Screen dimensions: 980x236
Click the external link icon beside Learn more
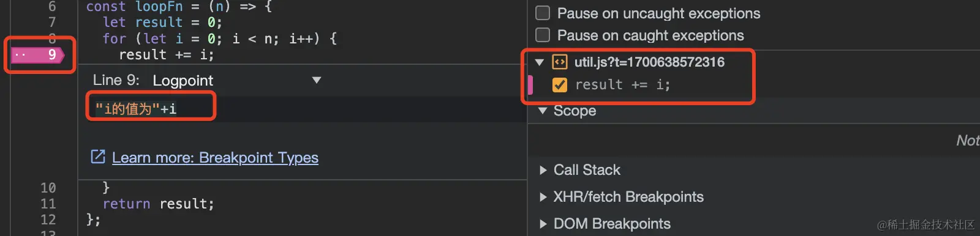pyautogui.click(x=98, y=157)
